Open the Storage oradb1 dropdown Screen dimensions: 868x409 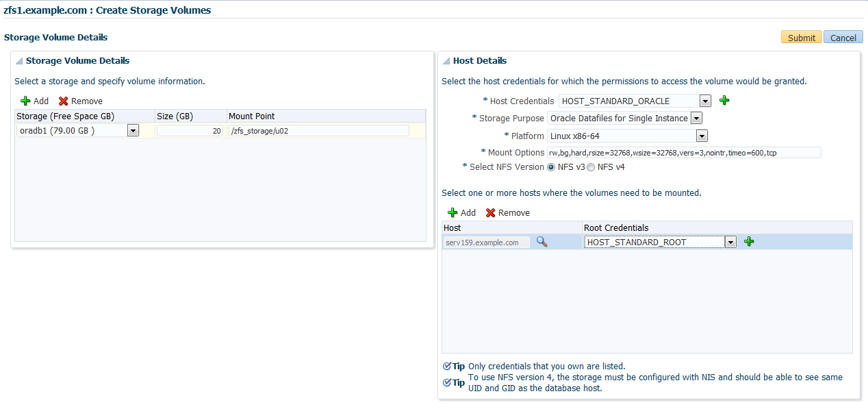point(133,130)
